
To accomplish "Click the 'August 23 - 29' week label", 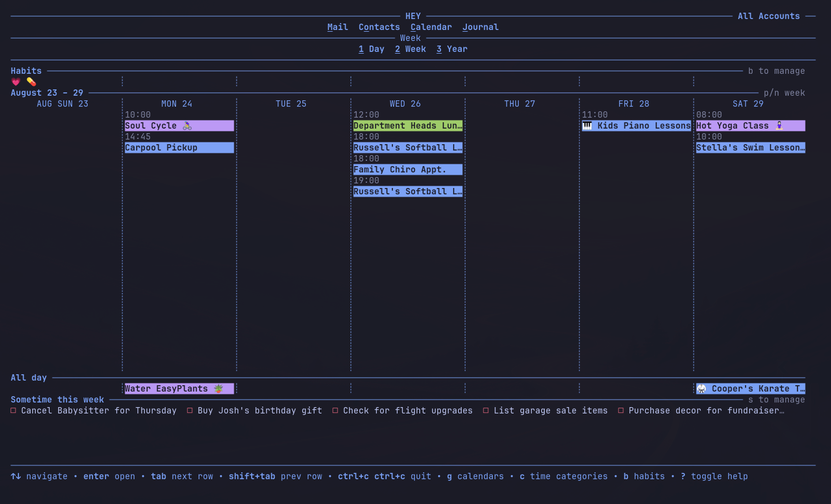I will point(47,93).
